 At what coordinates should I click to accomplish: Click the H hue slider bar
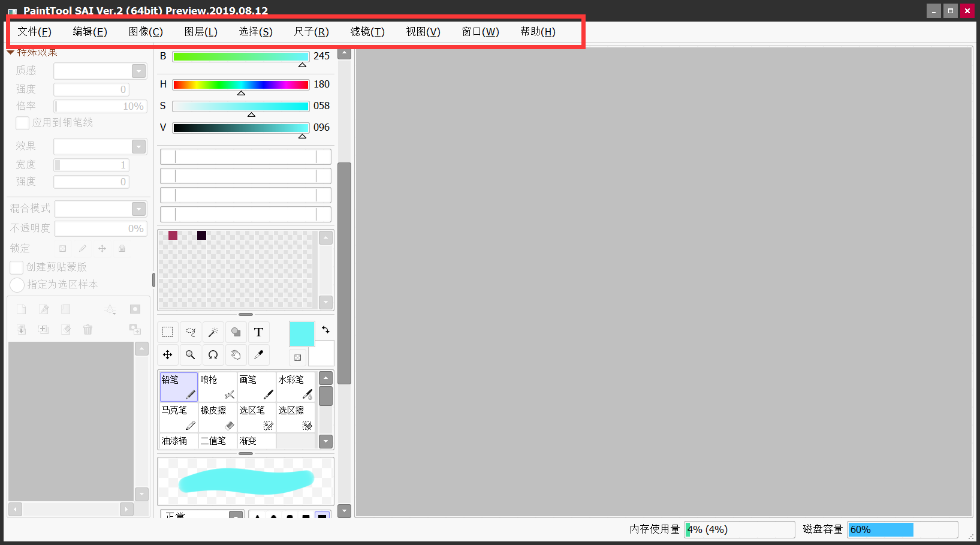pyautogui.click(x=241, y=85)
